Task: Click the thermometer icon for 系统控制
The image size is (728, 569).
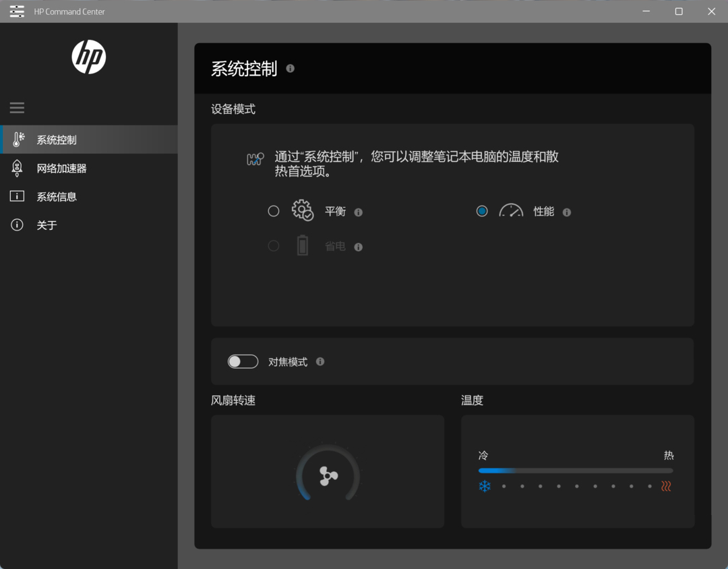Action: click(x=18, y=140)
